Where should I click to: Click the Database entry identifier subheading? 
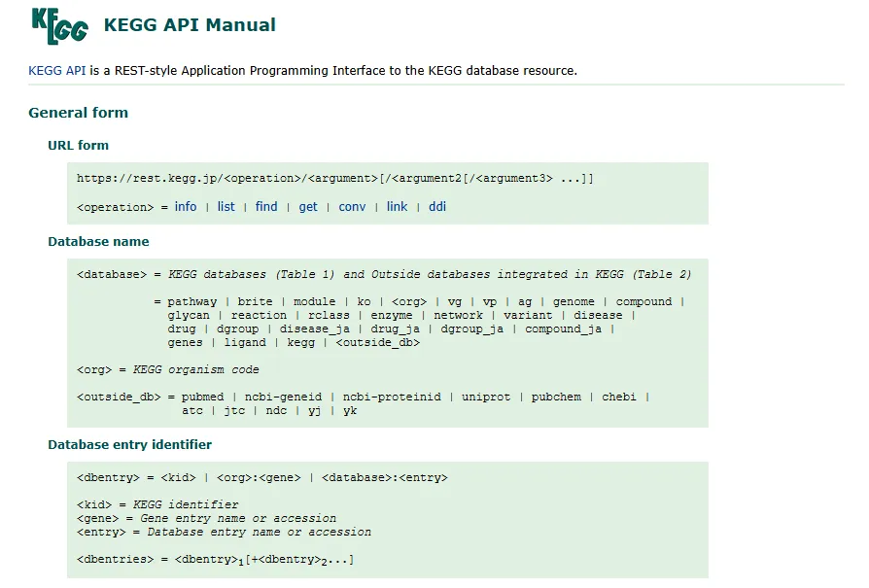129,445
